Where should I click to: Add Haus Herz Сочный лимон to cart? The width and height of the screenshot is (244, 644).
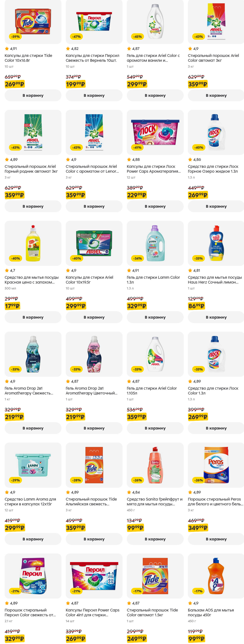216,317
